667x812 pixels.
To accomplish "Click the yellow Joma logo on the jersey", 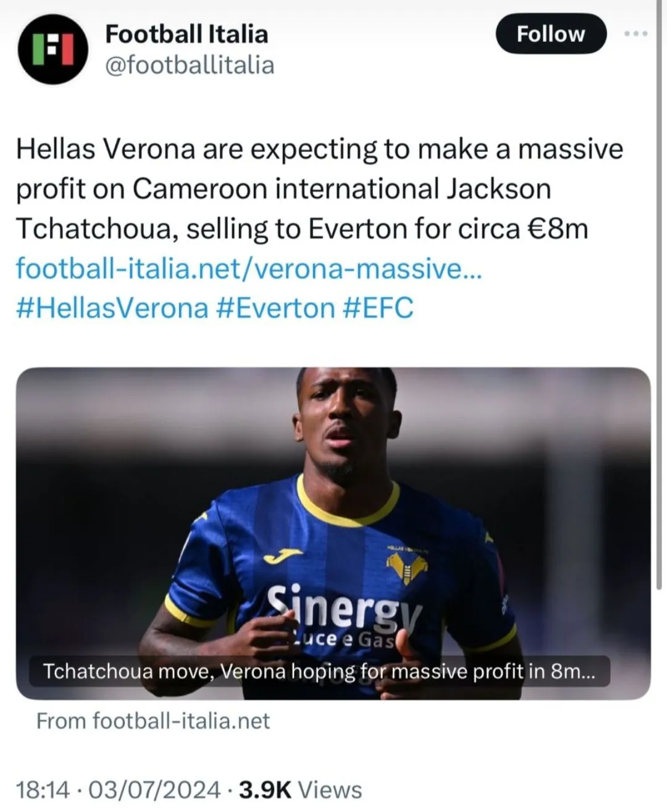I will tap(283, 556).
